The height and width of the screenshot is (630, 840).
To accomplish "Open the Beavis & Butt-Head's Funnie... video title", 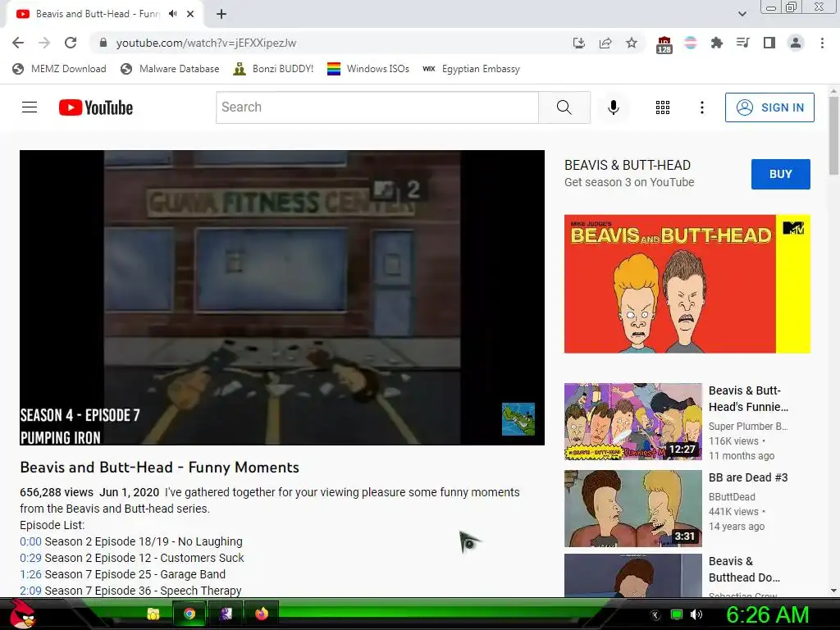I will coord(748,399).
